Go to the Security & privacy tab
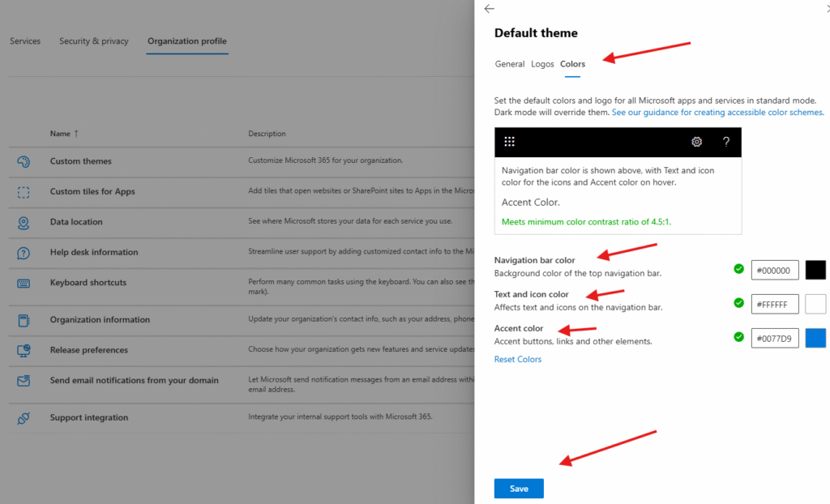The width and height of the screenshot is (830, 504). point(93,41)
